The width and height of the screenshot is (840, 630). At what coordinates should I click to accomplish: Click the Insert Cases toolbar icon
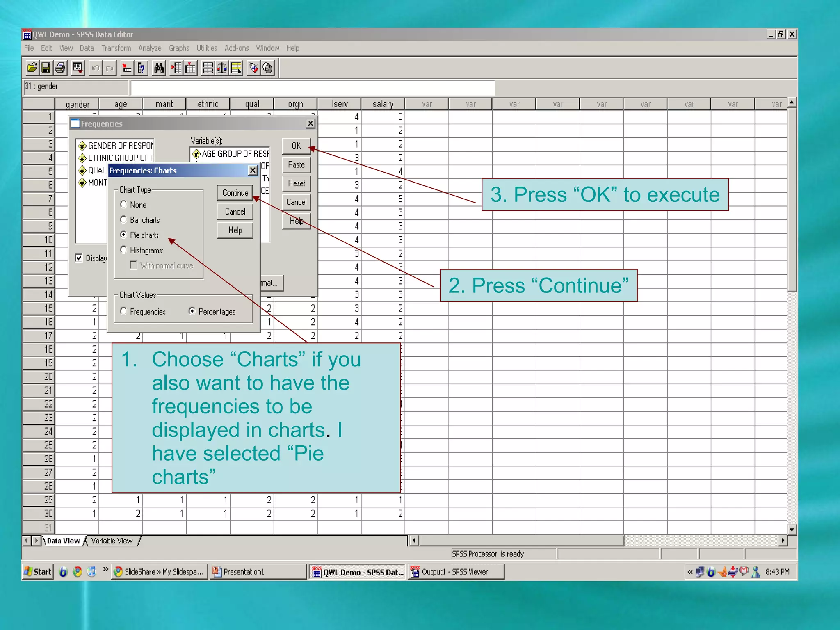click(x=176, y=68)
